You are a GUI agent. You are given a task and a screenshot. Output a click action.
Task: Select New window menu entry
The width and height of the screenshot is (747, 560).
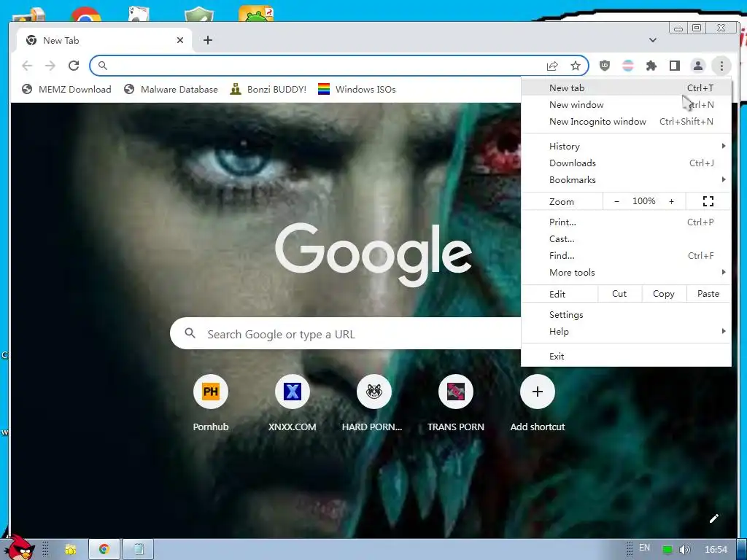click(626, 105)
